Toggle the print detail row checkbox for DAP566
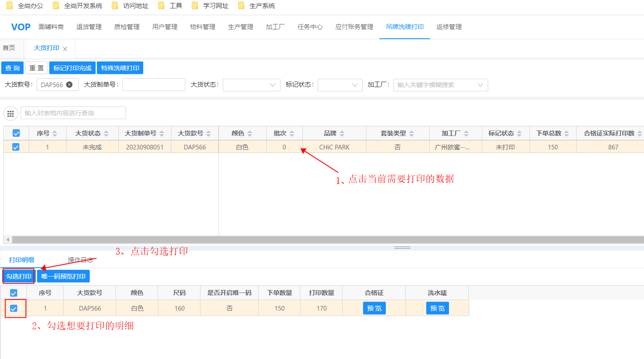This screenshot has width=644, height=359. [x=14, y=308]
